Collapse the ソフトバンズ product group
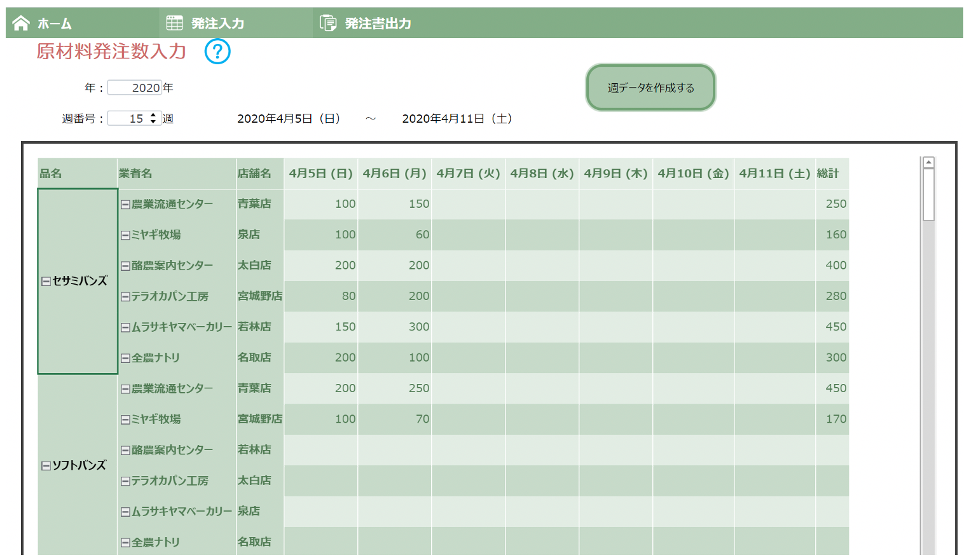Image resolution: width=969 pixels, height=560 pixels. 46,466
